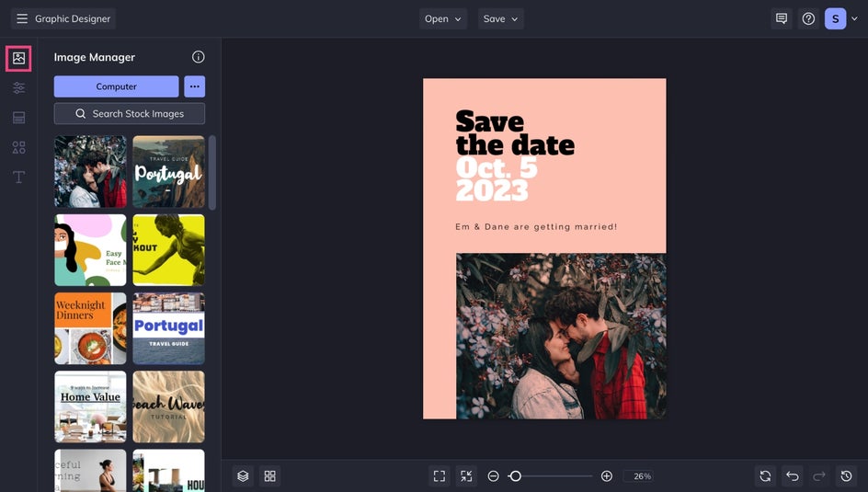Open more upload options ellipsis button

[194, 86]
